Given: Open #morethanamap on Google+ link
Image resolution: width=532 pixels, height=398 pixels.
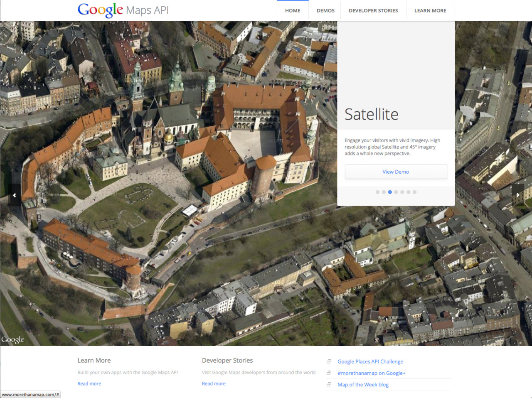Looking at the screenshot, I should tap(371, 373).
